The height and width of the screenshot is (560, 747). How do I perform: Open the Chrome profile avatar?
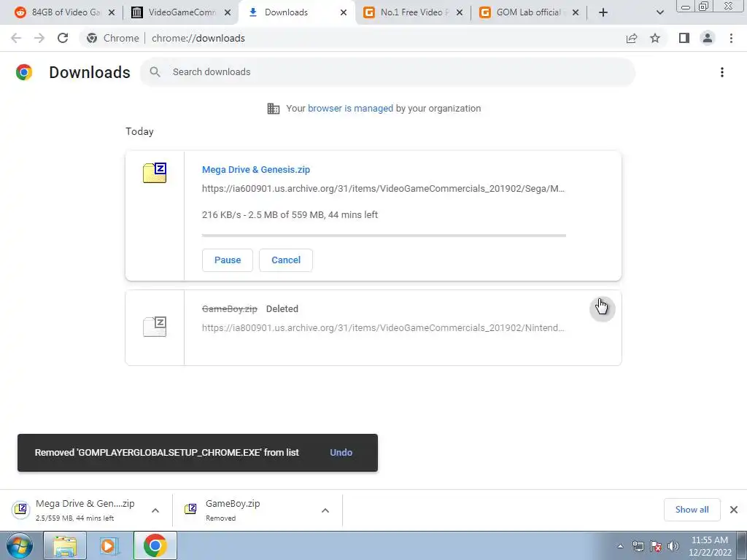(x=708, y=38)
